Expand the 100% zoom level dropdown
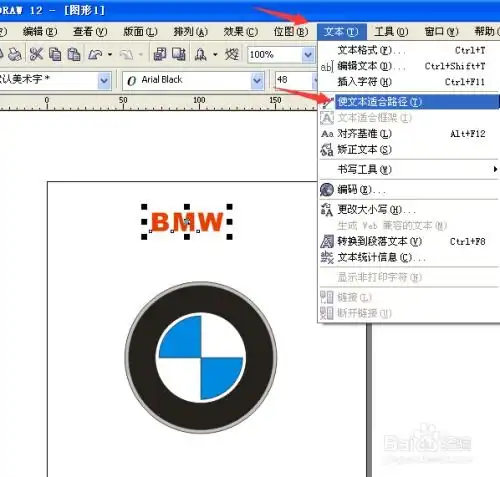 pyautogui.click(x=308, y=54)
